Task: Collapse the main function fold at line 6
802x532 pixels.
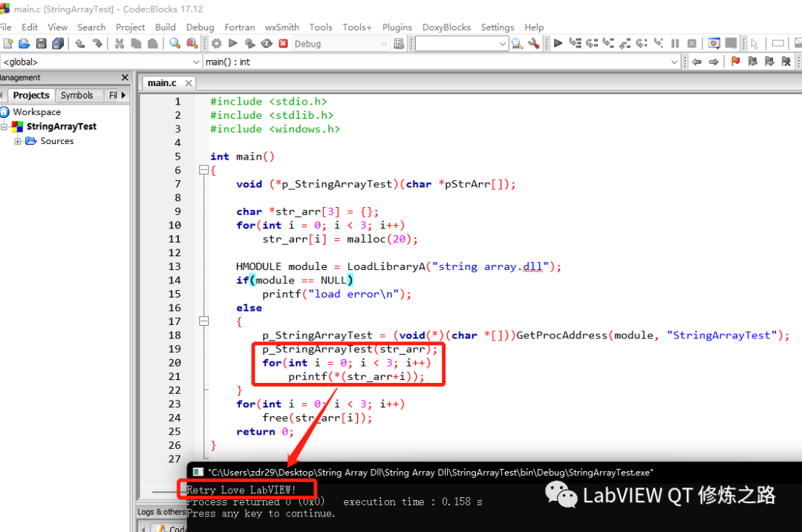Action: [203, 170]
